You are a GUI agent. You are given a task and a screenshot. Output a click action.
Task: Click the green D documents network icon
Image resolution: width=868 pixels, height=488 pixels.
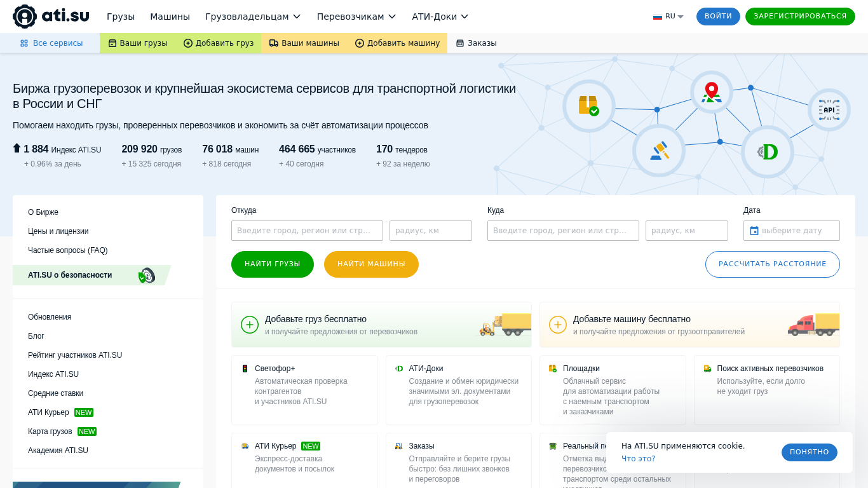coord(768,152)
